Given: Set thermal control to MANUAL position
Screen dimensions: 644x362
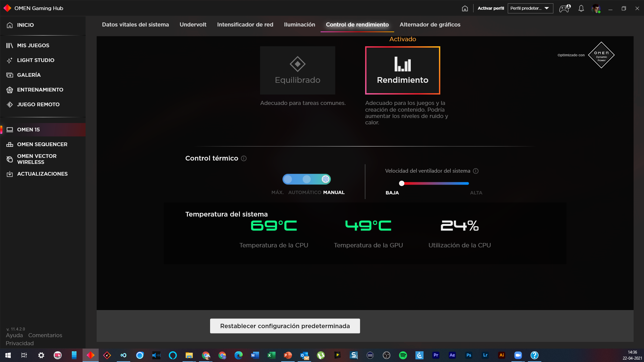Looking at the screenshot, I should pyautogui.click(x=325, y=179).
